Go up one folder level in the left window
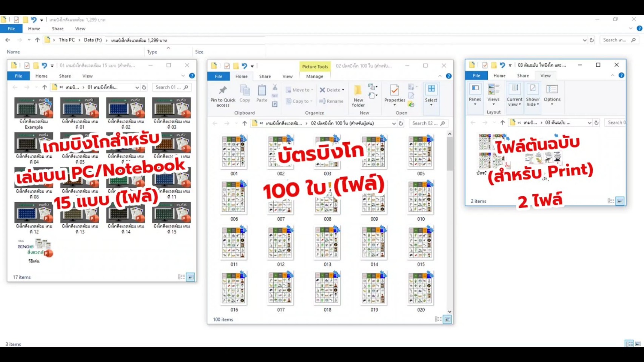The image size is (644, 362). coord(45,87)
